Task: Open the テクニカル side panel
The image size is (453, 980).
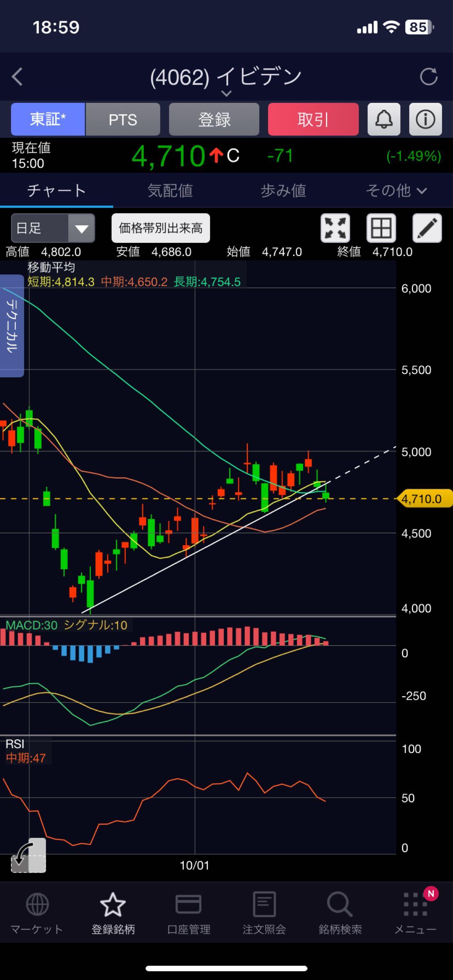Action: [12, 325]
